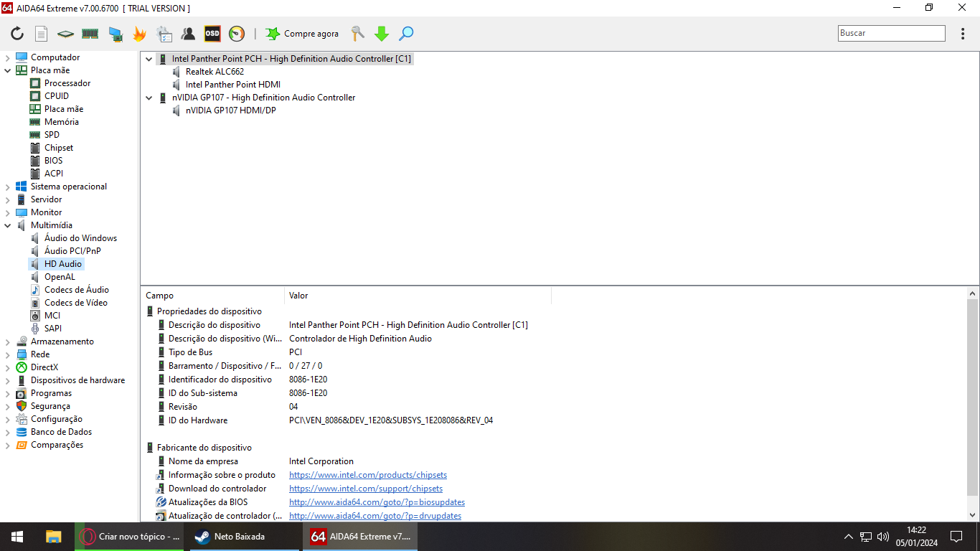Collapse the Placa mãe tree node
Image resolution: width=980 pixels, height=551 pixels.
(7, 70)
